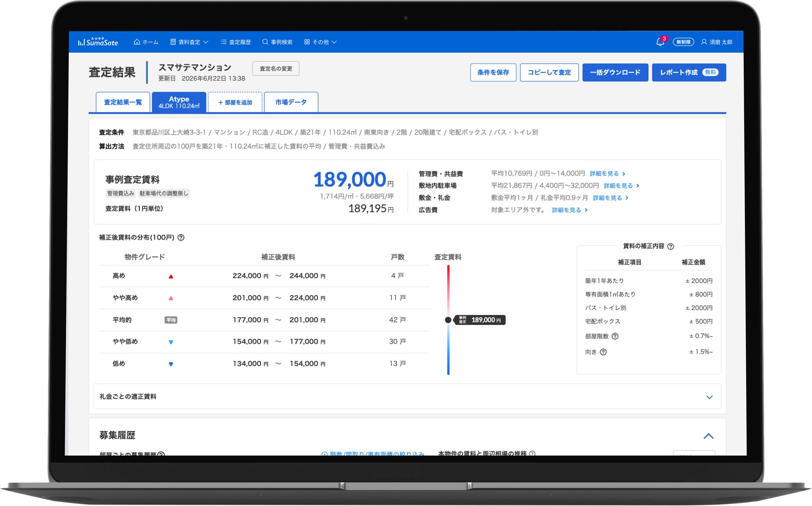This screenshot has height=506, width=812.
Task: Open 詳細を見る for 敷金・礼金
Action: tap(610, 198)
